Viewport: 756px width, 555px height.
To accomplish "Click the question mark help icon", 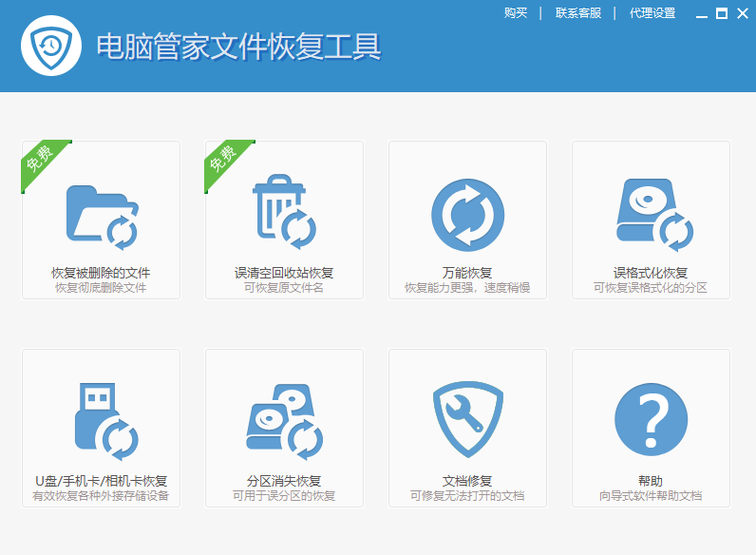I will pos(652,420).
